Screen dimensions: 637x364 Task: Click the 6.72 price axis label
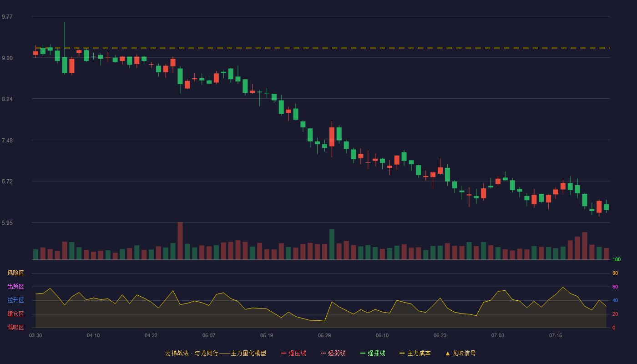point(7,182)
